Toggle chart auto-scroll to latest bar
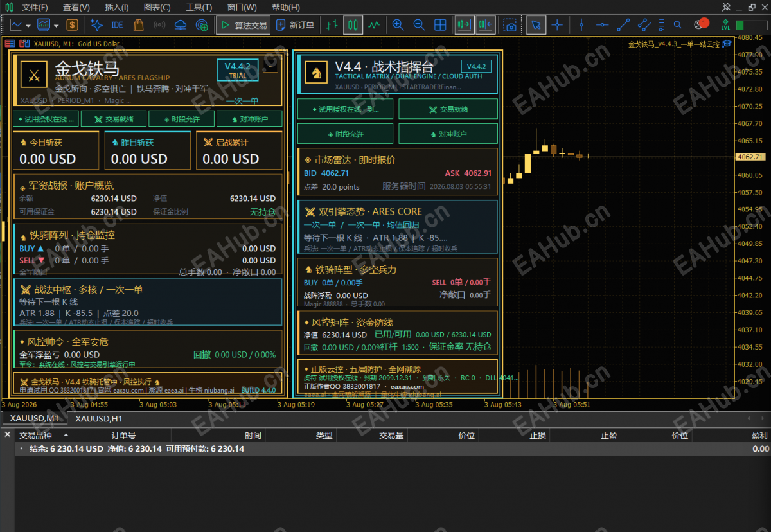This screenshot has height=532, width=771. (465, 25)
